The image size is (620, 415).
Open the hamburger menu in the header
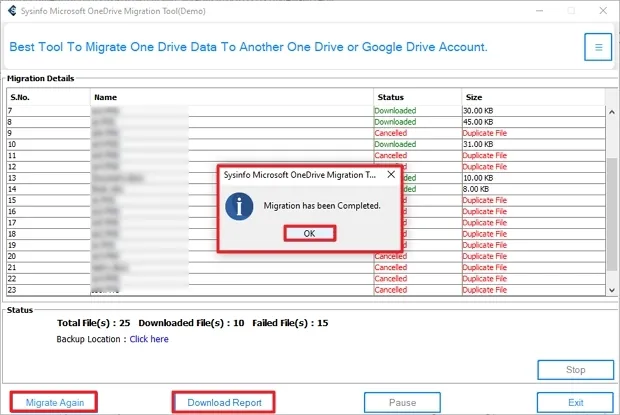(x=597, y=46)
